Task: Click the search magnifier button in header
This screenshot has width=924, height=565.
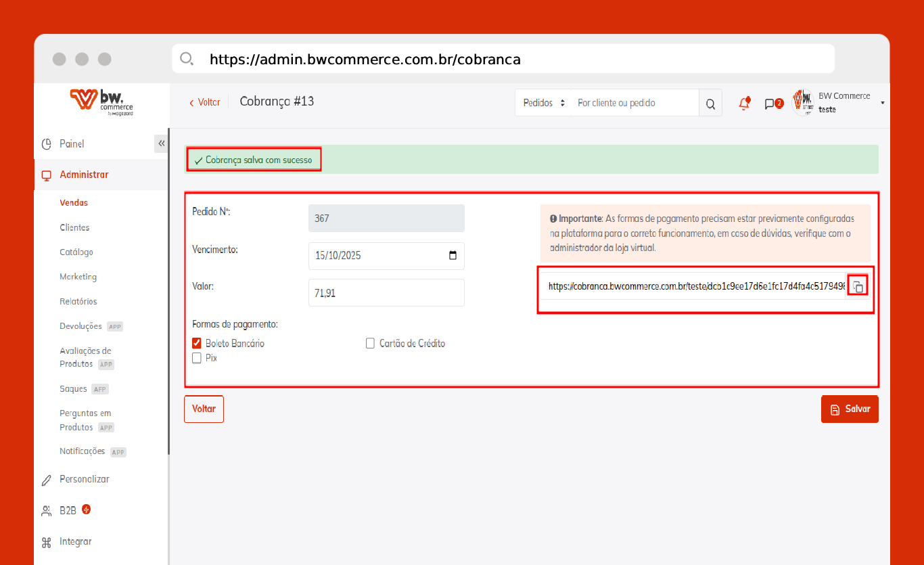Action: [710, 104]
